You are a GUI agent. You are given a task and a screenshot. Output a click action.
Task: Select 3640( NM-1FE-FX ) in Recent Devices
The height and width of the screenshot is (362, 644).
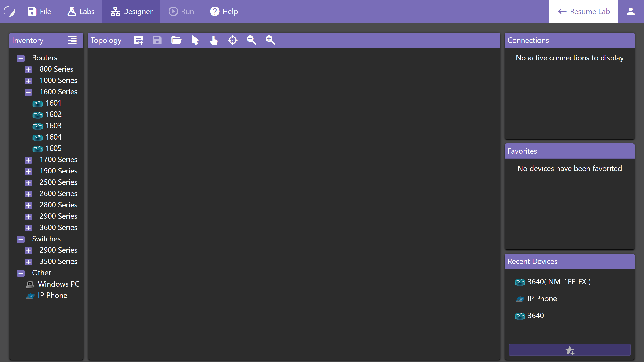[x=559, y=282]
